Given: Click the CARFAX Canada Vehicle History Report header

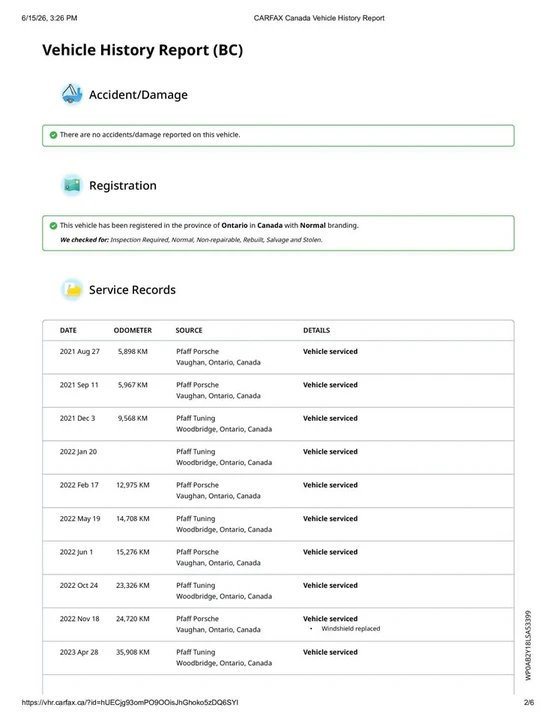Looking at the screenshot, I should 319,18.
